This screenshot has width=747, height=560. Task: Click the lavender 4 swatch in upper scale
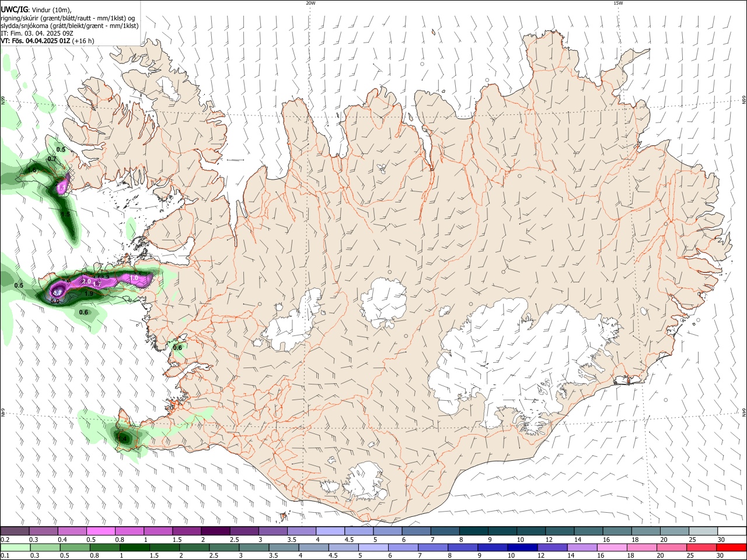[x=330, y=531]
